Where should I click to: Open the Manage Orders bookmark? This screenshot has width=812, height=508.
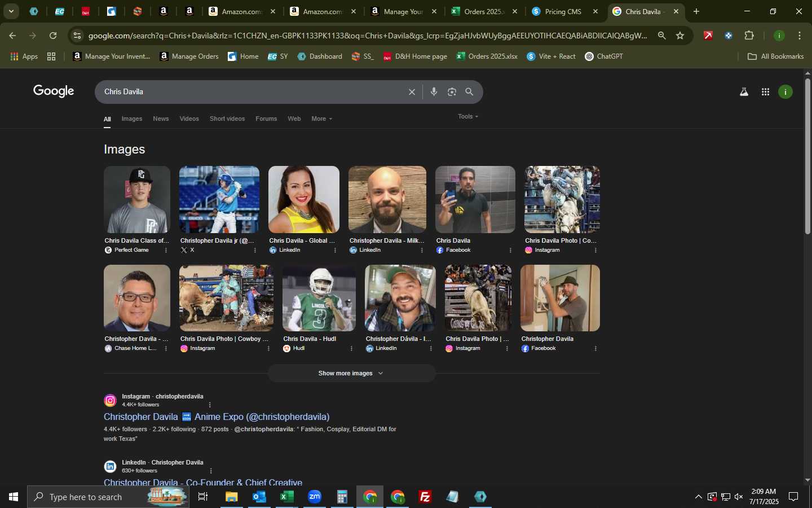pyautogui.click(x=189, y=56)
